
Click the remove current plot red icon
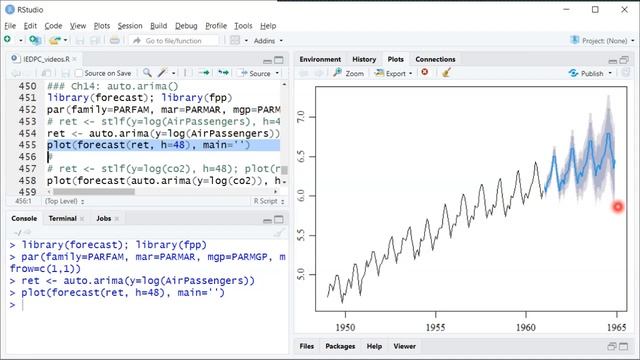tap(425, 72)
